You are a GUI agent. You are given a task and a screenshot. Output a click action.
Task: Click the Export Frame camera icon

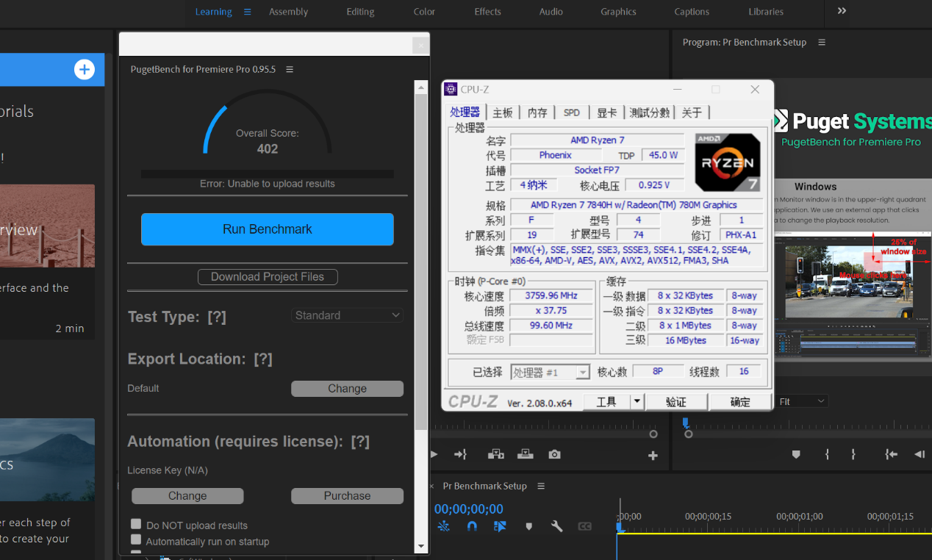click(x=554, y=455)
